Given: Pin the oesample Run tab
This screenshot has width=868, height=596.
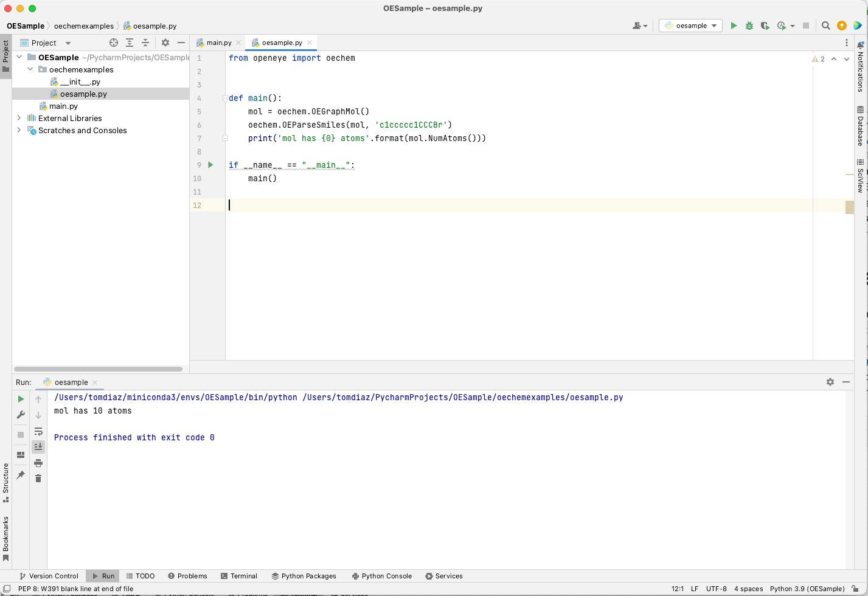Looking at the screenshot, I should coord(20,474).
